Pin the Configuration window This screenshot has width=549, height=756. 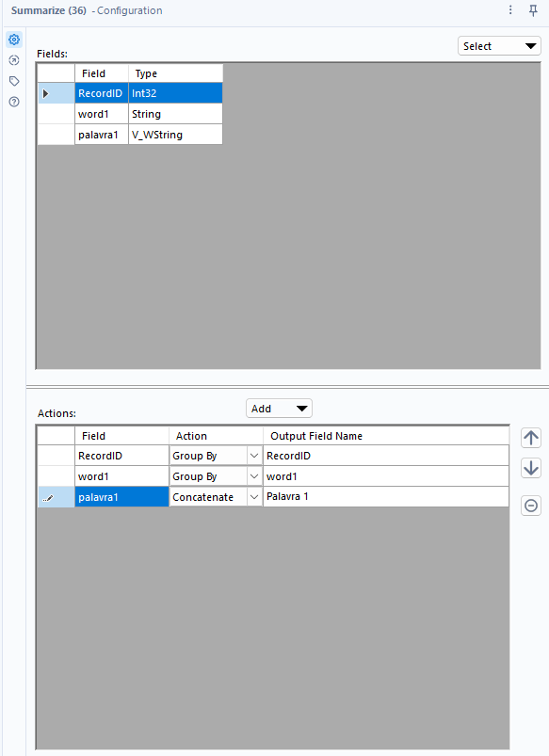pos(533,10)
